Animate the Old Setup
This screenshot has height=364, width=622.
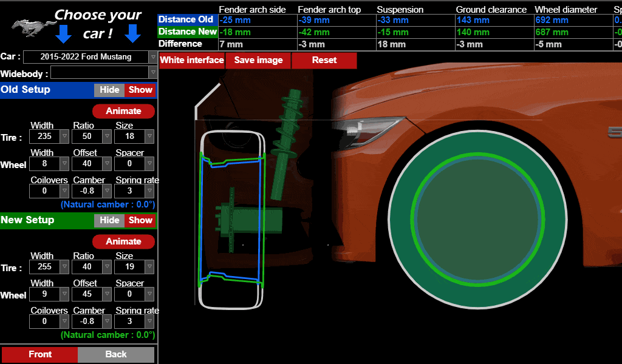pyautogui.click(x=123, y=111)
